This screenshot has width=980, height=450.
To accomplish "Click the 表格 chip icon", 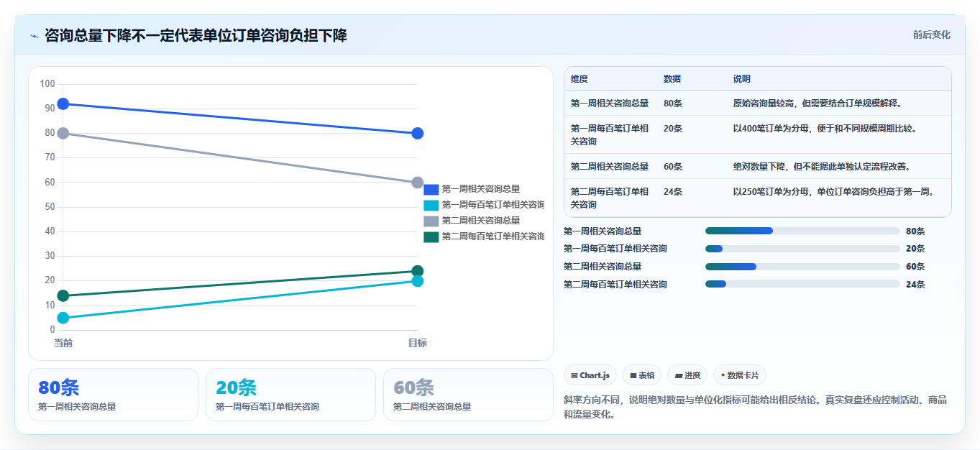I will click(x=633, y=375).
